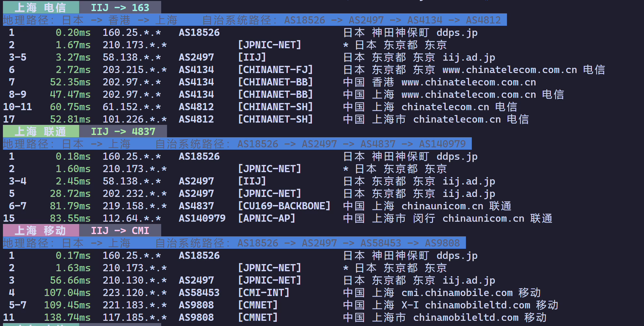The width and height of the screenshot is (644, 326).
Task: Select the [CHINANET-FJ] network tag
Action: (275, 70)
